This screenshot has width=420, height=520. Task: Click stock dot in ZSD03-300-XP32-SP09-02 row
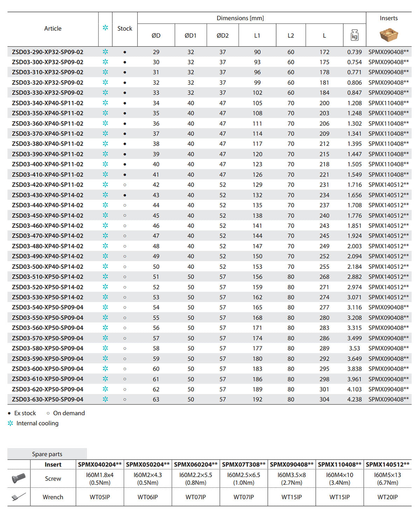[x=125, y=62]
